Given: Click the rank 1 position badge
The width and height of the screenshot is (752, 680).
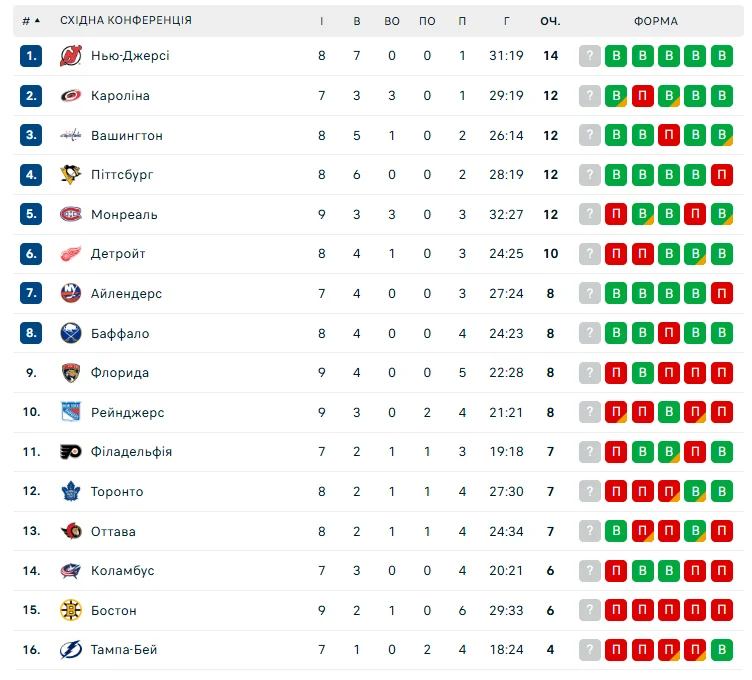Looking at the screenshot, I should click(31, 56).
